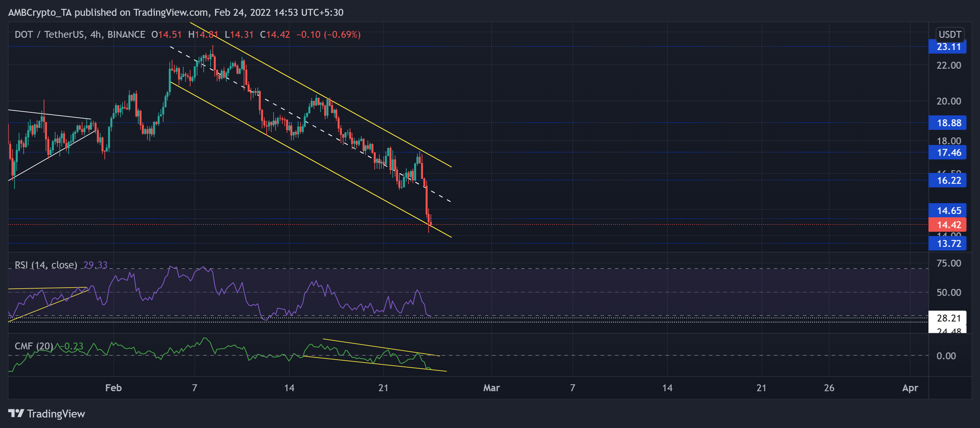Click the 28.21 RSI level label

pyautogui.click(x=948, y=318)
